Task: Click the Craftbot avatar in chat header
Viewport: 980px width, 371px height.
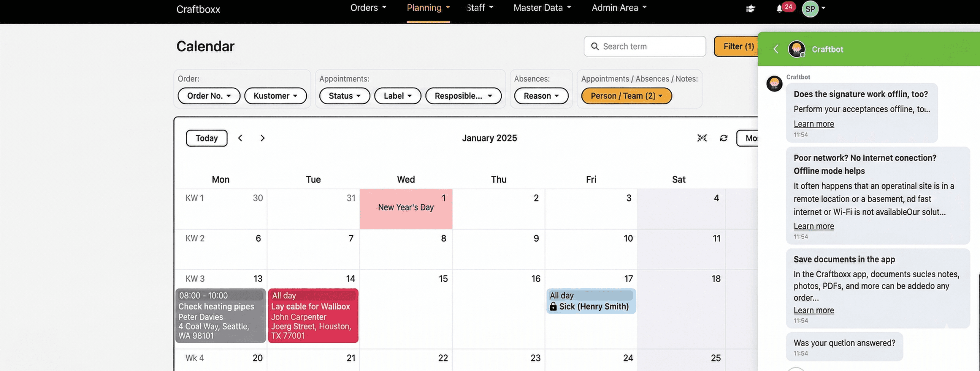Action: 797,49
